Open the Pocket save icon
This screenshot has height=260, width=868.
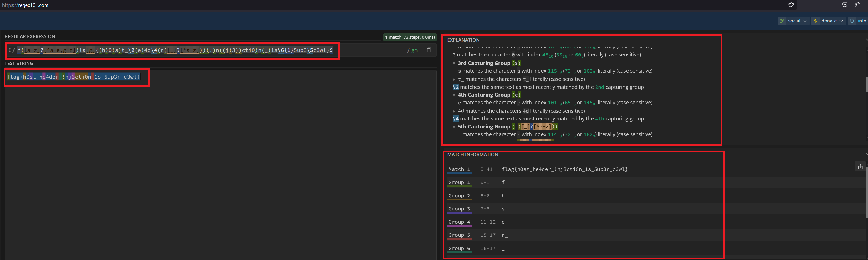point(845,5)
